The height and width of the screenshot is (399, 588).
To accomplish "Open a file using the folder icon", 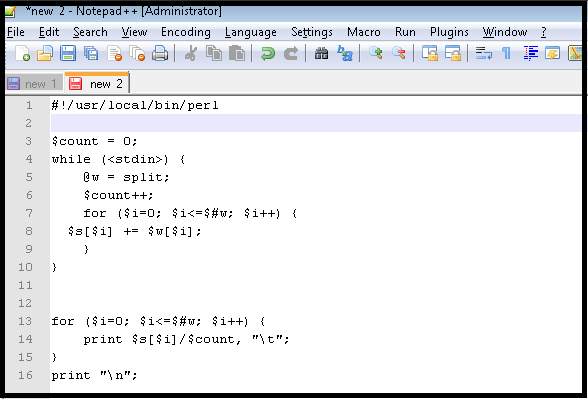I will coord(45,53).
